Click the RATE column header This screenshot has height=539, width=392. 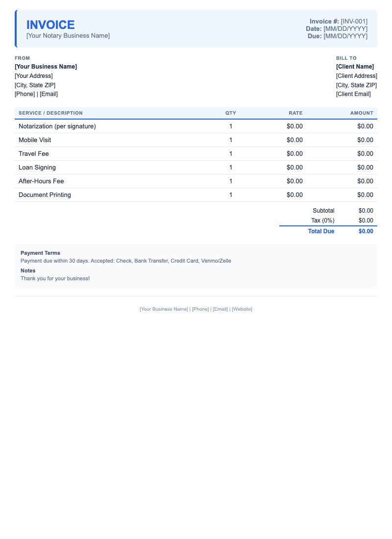pos(296,113)
